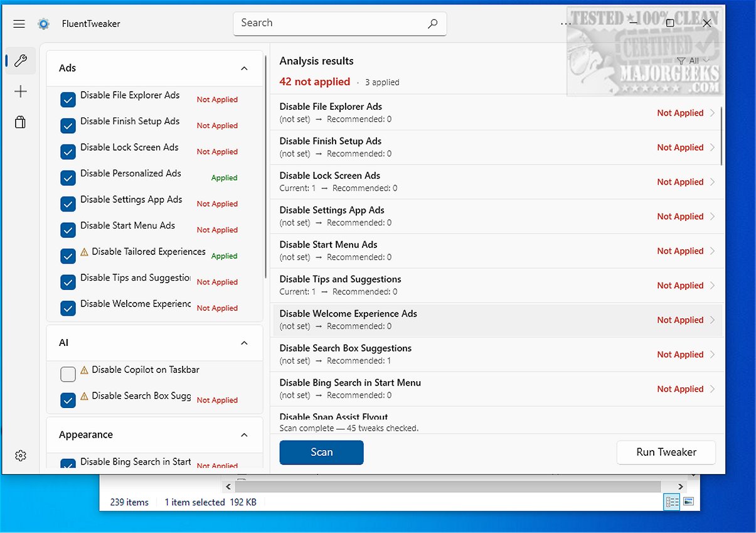Click Not Applied status of Start Menu Ads result
756x533 pixels.
coord(680,251)
